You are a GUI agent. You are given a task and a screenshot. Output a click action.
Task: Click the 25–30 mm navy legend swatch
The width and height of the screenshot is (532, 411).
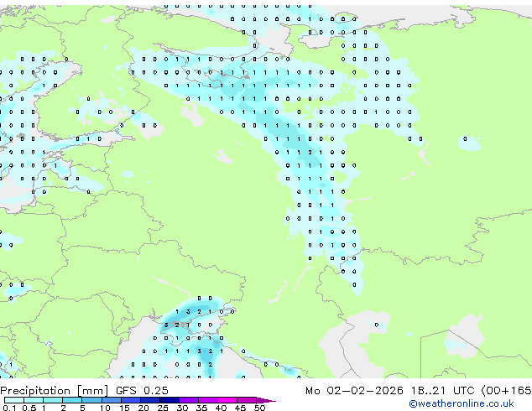(x=170, y=400)
